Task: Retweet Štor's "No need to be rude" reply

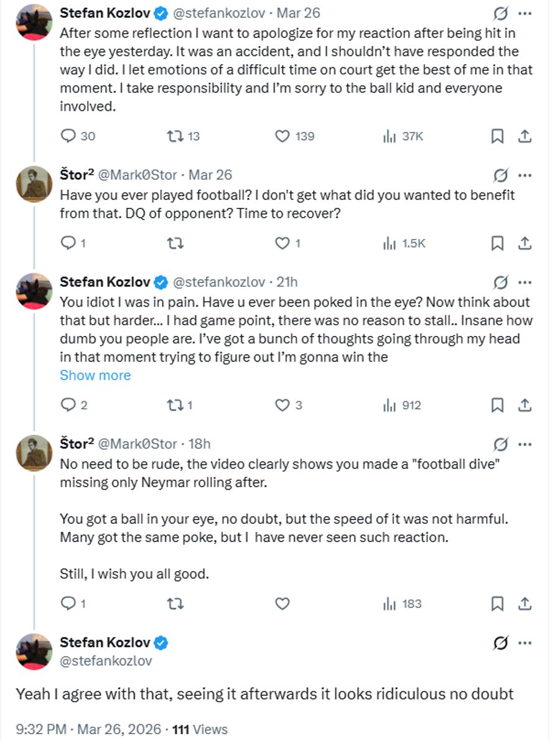Action: 176,604
